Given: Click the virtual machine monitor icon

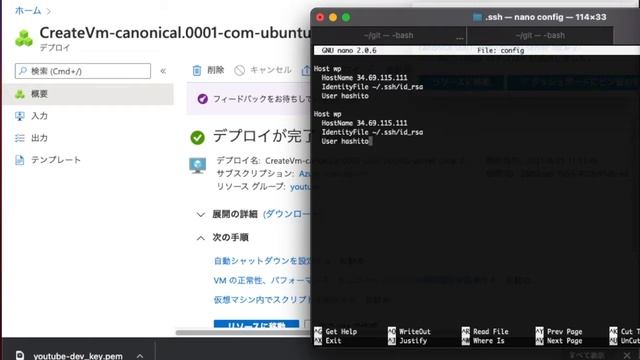Looking at the screenshot, I should tap(198, 166).
